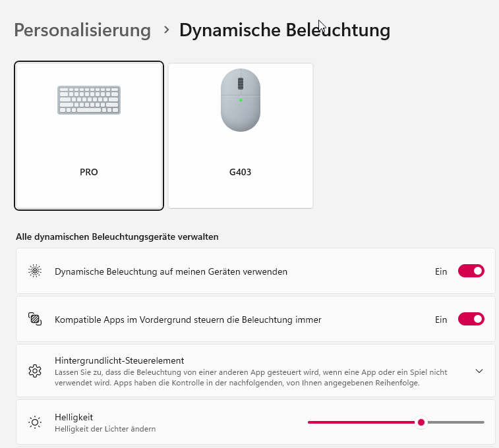Expand Hintergrundlicht-Steuerelement chevron
Image resolution: width=499 pixels, height=448 pixels.
tap(479, 371)
